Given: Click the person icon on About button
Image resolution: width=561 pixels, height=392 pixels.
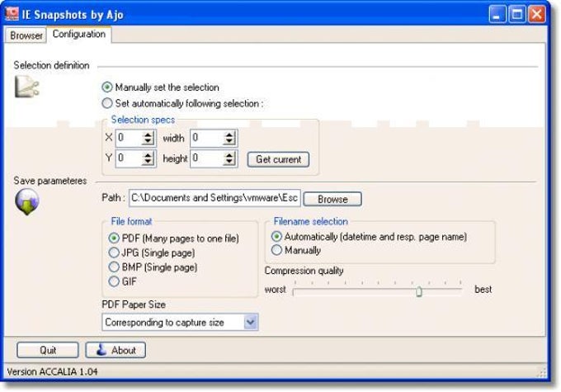Looking at the screenshot, I should tap(101, 349).
